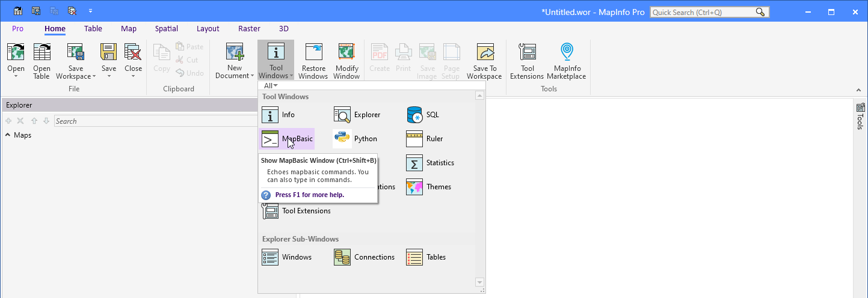Show the Ruler tool window
Screen dimensions: 868x298
click(425, 139)
